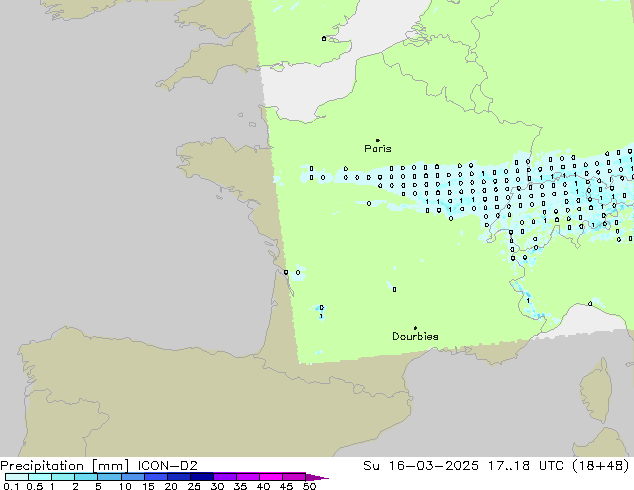Pick the 15–20 mm blue legend swatch
This screenshot has width=634, height=490.
[155, 477]
